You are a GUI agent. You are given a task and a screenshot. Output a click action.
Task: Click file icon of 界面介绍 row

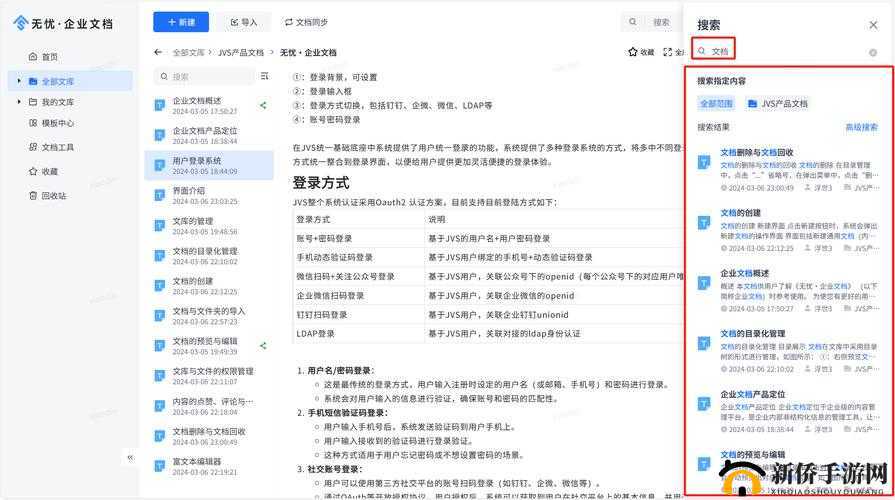tap(160, 195)
